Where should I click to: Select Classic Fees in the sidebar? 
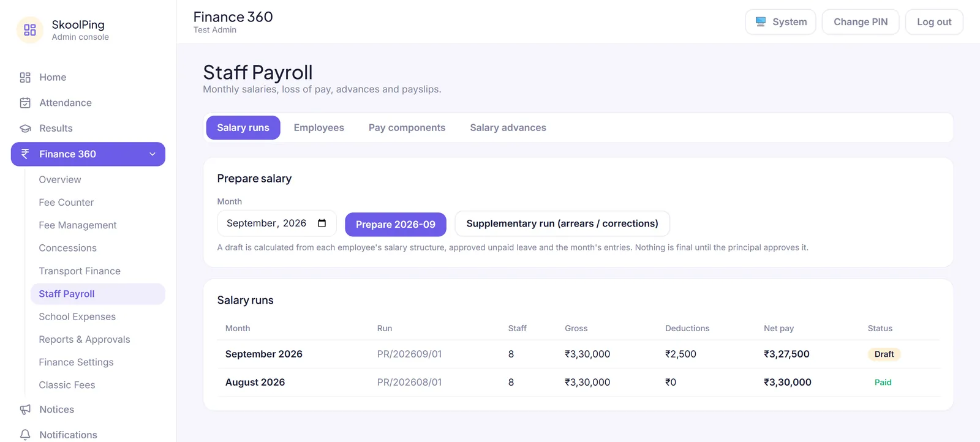67,385
